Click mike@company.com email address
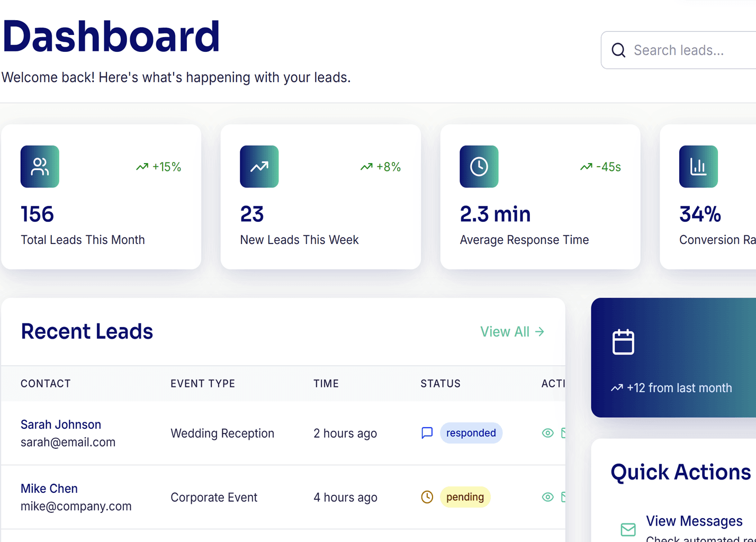 coord(76,506)
